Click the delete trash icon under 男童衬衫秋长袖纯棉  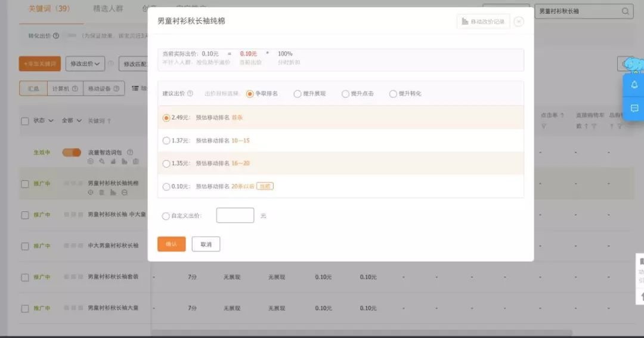101,192
